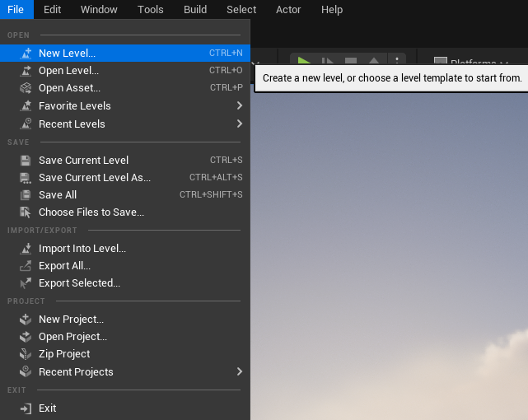Click the Recent Projects icon
Image resolution: width=528 pixels, height=420 pixels.
pyautogui.click(x=26, y=372)
